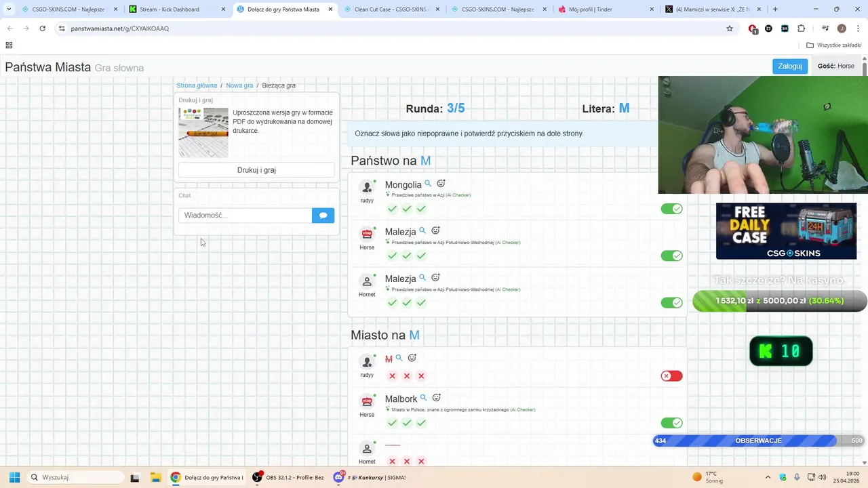Viewport: 868px width, 488px height.
Task: Open the browser Extensions puzzle icon
Action: (802, 28)
